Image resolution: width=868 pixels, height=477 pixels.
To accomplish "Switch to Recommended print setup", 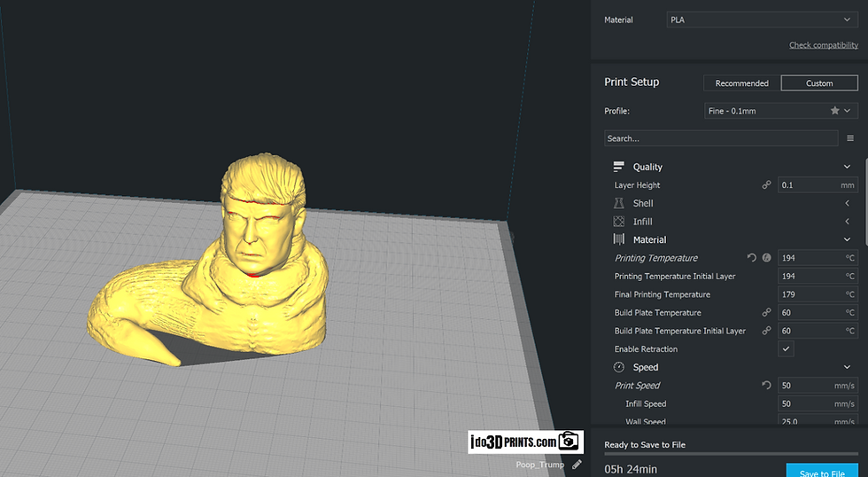I will pos(742,83).
